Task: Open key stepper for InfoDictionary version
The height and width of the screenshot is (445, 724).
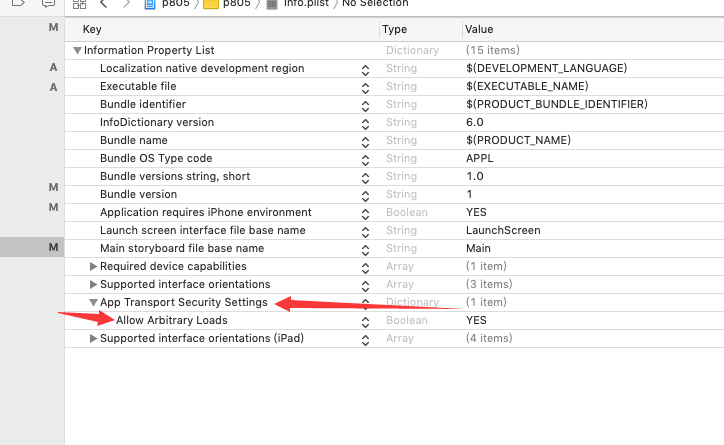Action: tap(365, 124)
